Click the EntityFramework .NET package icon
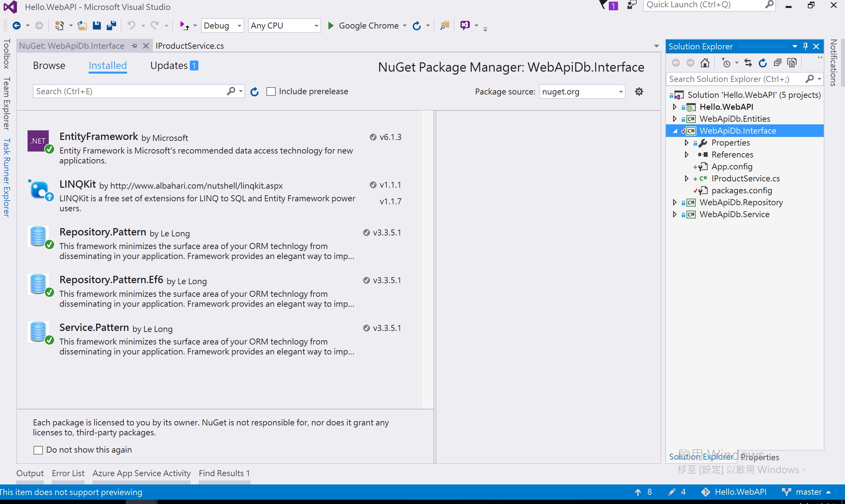The image size is (845, 504). 38,141
